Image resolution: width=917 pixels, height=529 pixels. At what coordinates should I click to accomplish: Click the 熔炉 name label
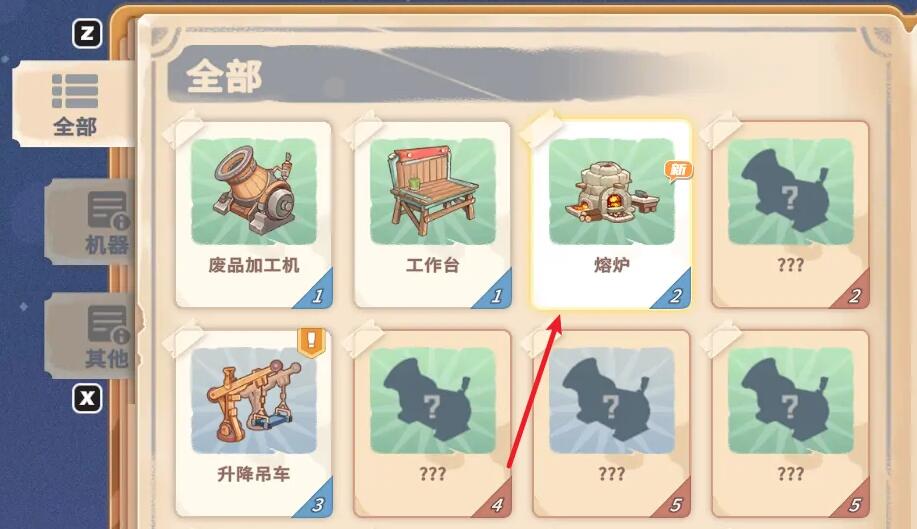point(611,265)
